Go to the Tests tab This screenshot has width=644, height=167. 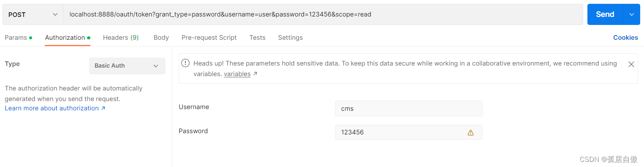257,38
